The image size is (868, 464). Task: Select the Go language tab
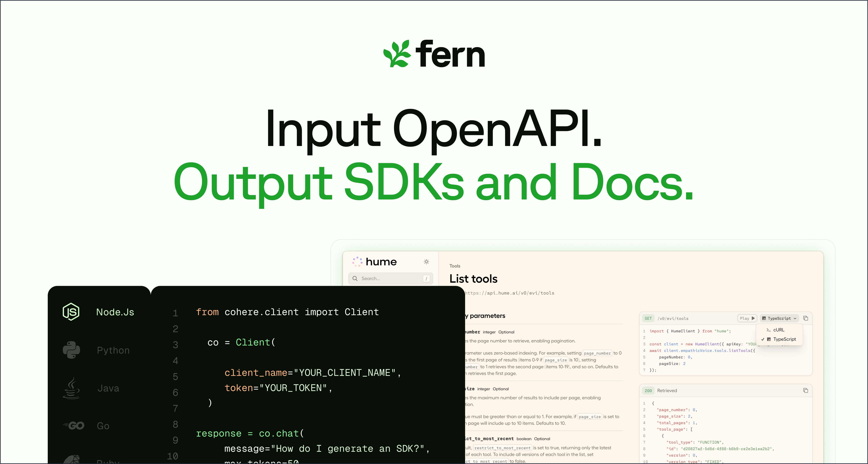(x=103, y=426)
